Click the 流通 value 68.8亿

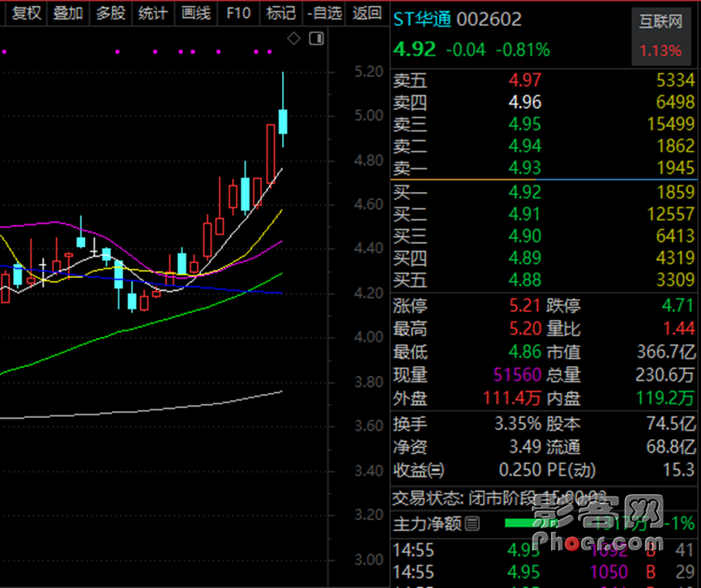point(671,447)
